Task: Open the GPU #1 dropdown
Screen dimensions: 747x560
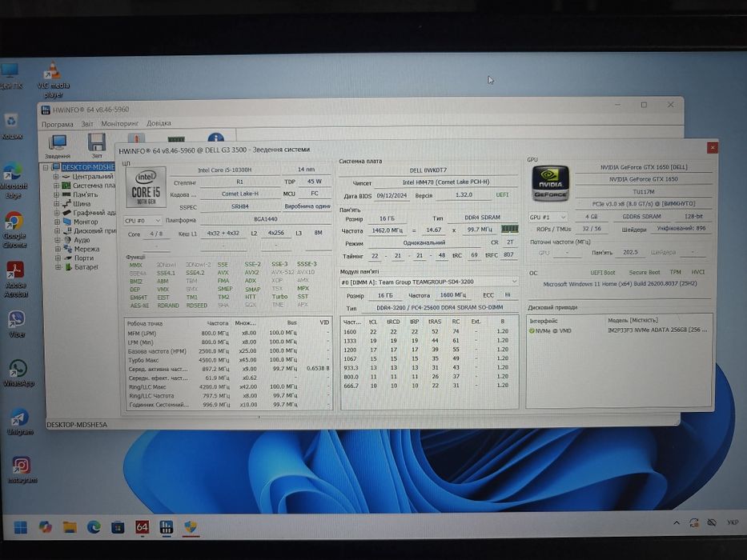Action: (x=548, y=217)
